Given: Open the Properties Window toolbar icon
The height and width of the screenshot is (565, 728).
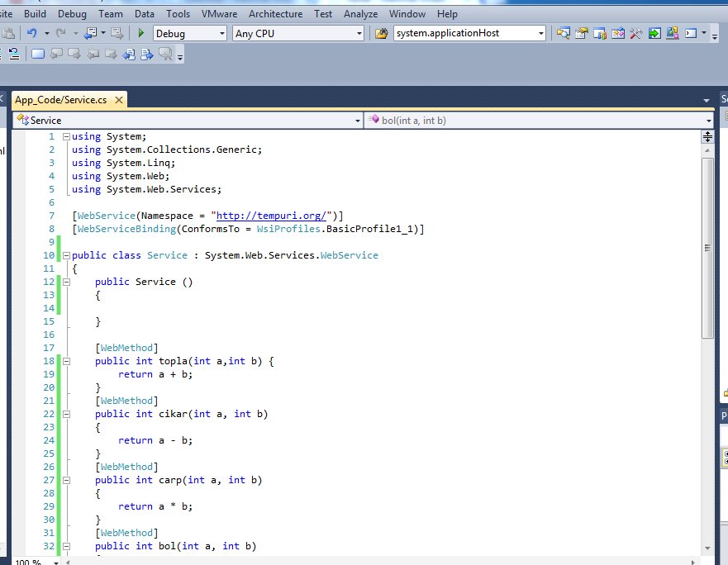Looking at the screenshot, I should point(581,34).
